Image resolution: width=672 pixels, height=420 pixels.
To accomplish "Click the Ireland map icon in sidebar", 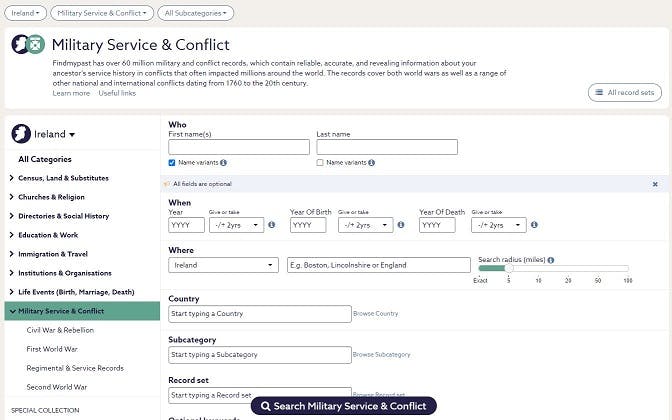I will pyautogui.click(x=21, y=134).
